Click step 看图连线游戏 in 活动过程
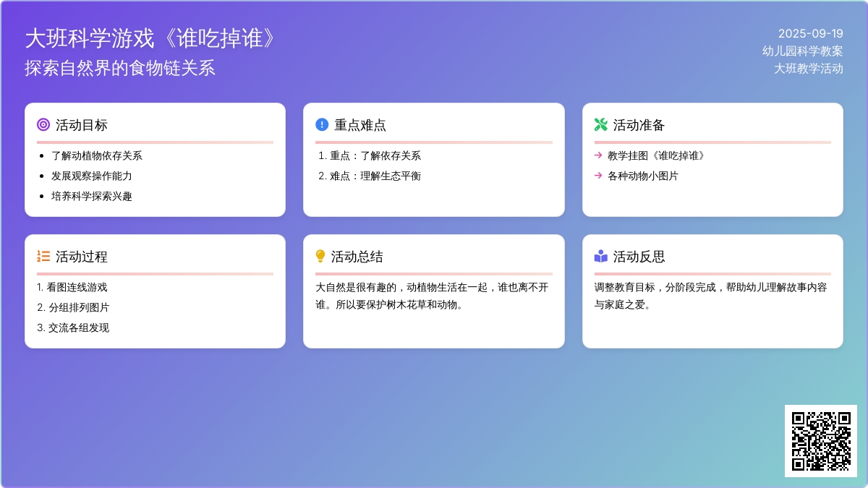 pos(77,287)
